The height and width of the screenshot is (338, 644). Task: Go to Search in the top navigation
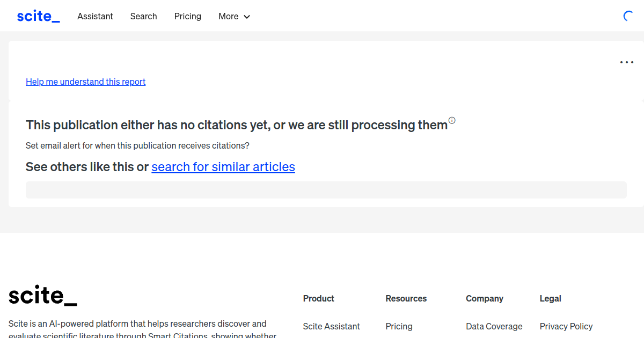[x=143, y=16]
